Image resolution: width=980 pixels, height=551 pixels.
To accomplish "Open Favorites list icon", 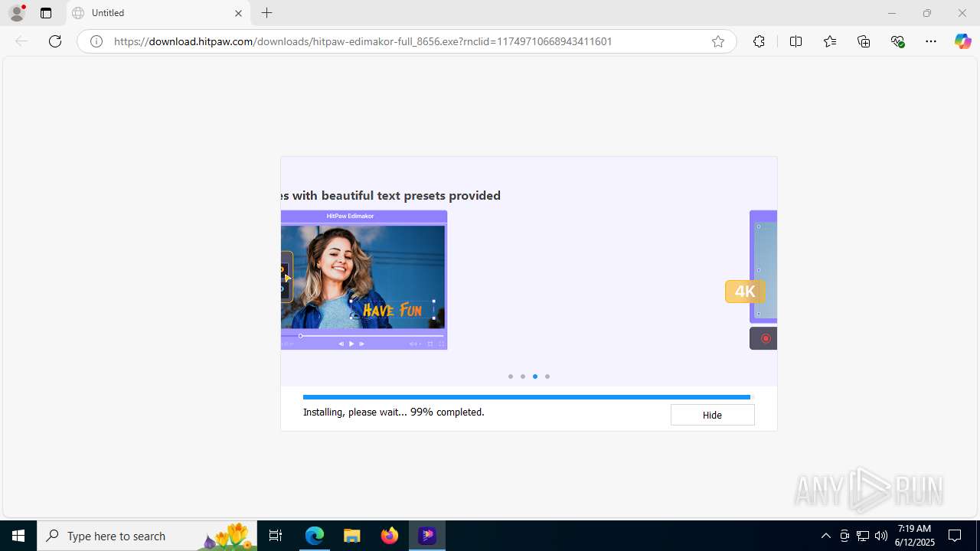I will tap(830, 41).
